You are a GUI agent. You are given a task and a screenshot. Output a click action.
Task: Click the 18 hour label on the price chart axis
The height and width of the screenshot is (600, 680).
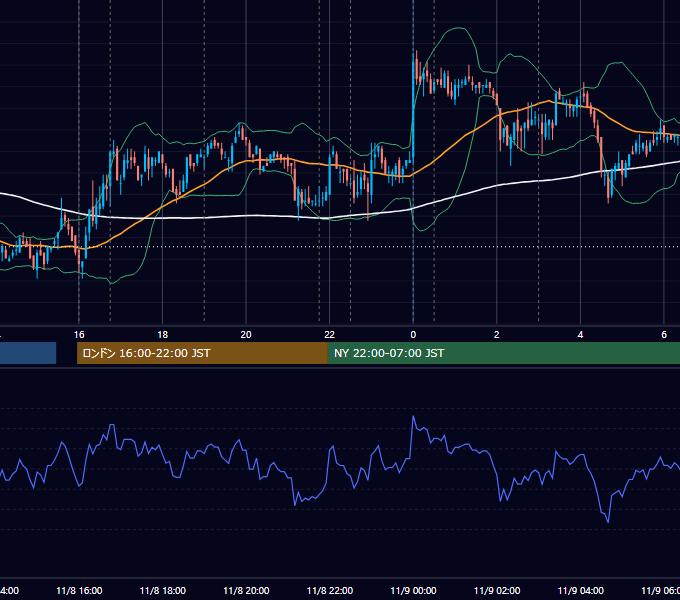[163, 335]
